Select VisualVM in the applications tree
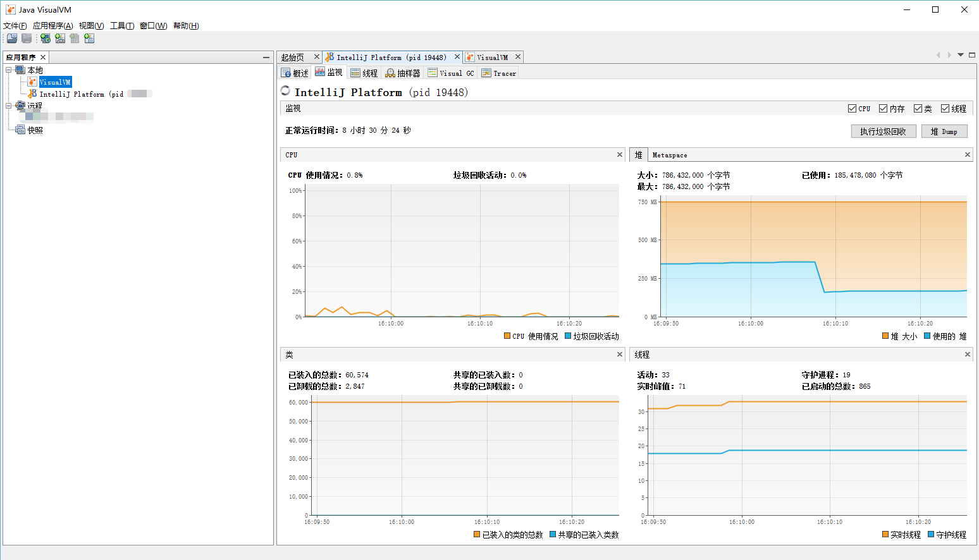The width and height of the screenshot is (979, 560). click(x=55, y=82)
